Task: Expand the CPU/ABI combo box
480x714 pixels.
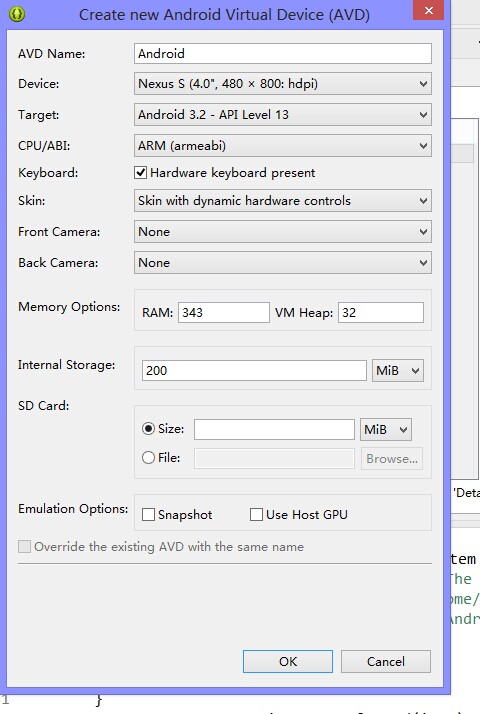Action: click(x=283, y=146)
